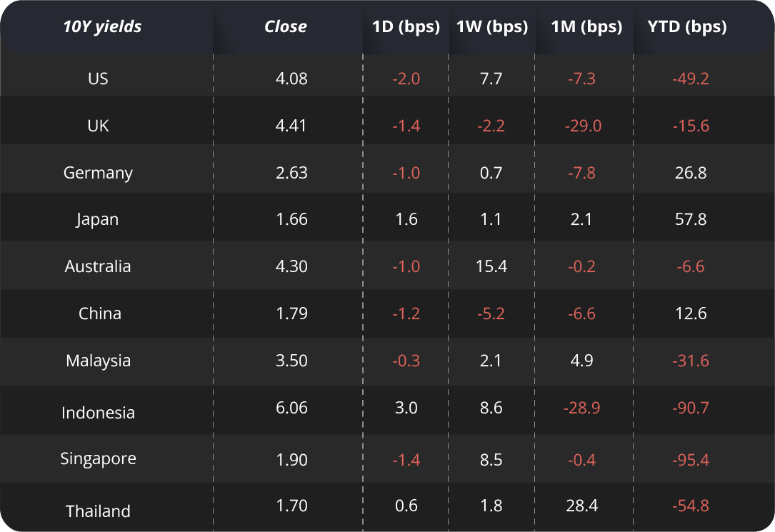The width and height of the screenshot is (775, 532).
Task: Click the 1M (bps) column header
Action: (586, 27)
